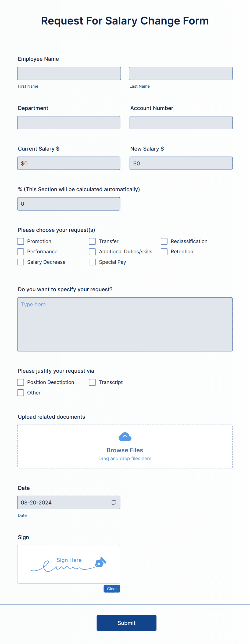The width and height of the screenshot is (250, 644).
Task: Click the cloud upload icon
Action: click(x=125, y=436)
